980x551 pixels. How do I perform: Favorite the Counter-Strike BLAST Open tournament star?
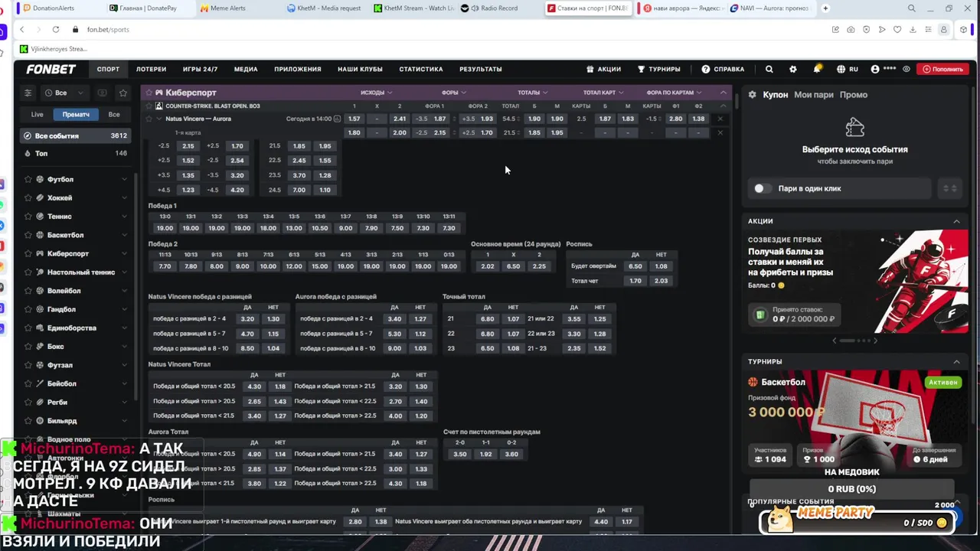click(x=149, y=106)
